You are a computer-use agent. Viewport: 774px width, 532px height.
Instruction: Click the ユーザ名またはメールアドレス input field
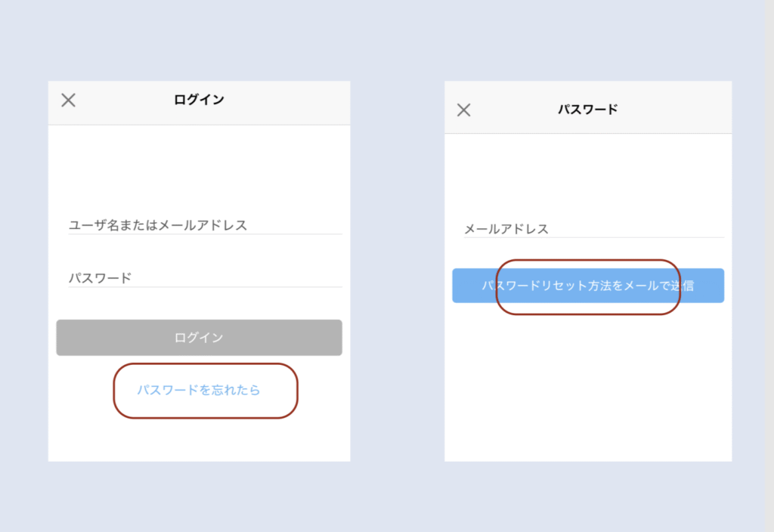[204, 224]
